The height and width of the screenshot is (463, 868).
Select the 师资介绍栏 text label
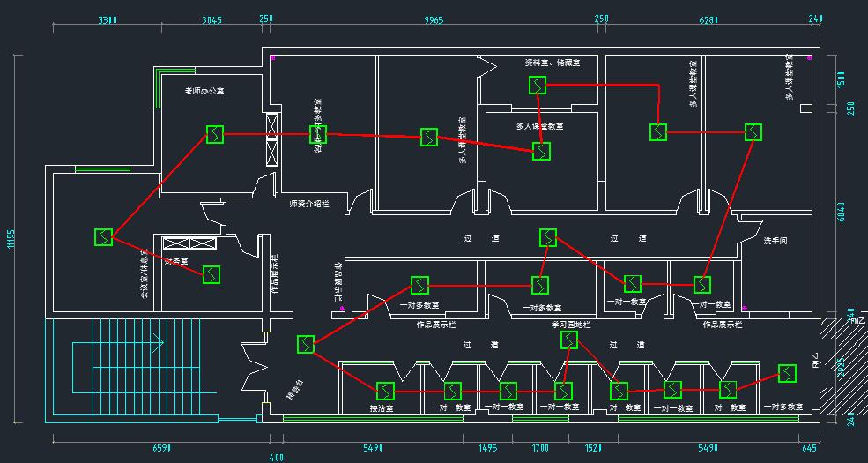point(308,204)
